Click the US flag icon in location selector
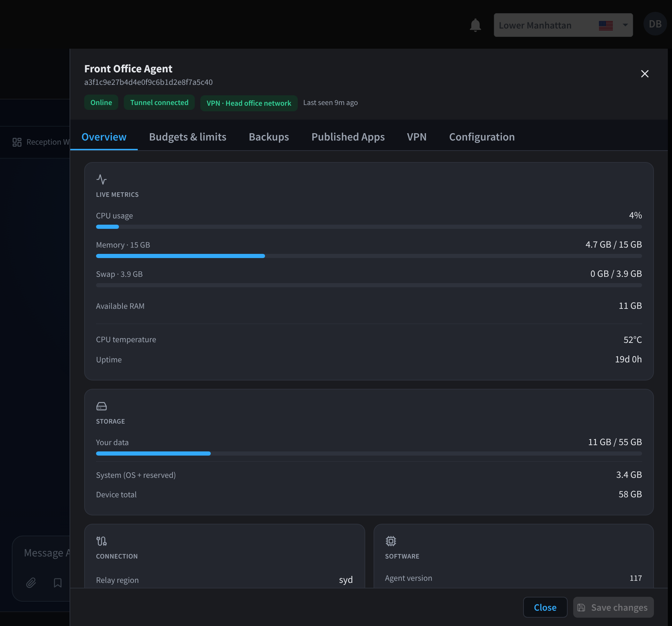672x626 pixels. point(606,25)
